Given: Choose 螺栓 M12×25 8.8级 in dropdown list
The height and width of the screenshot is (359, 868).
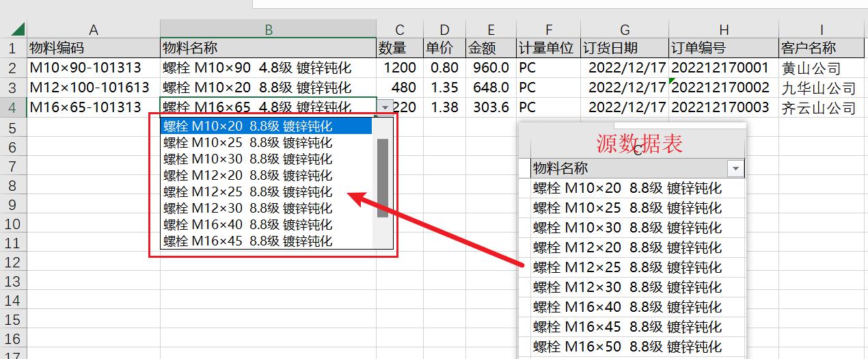Looking at the screenshot, I should point(267,191).
